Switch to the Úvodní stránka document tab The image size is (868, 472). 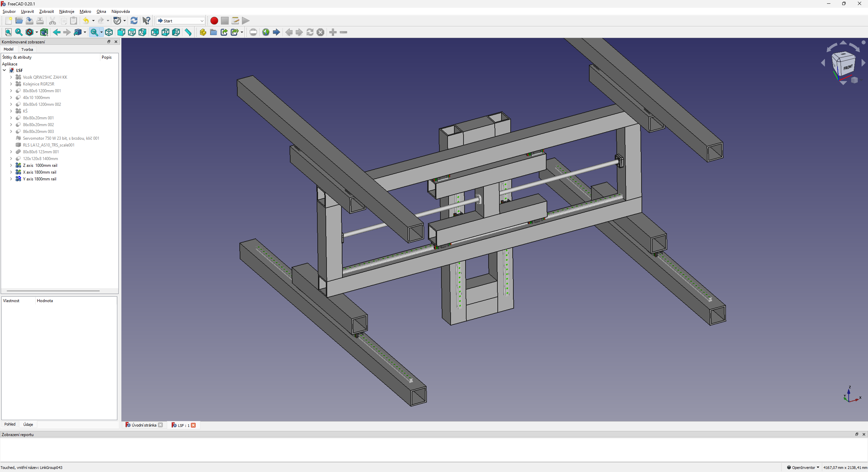pyautogui.click(x=144, y=425)
